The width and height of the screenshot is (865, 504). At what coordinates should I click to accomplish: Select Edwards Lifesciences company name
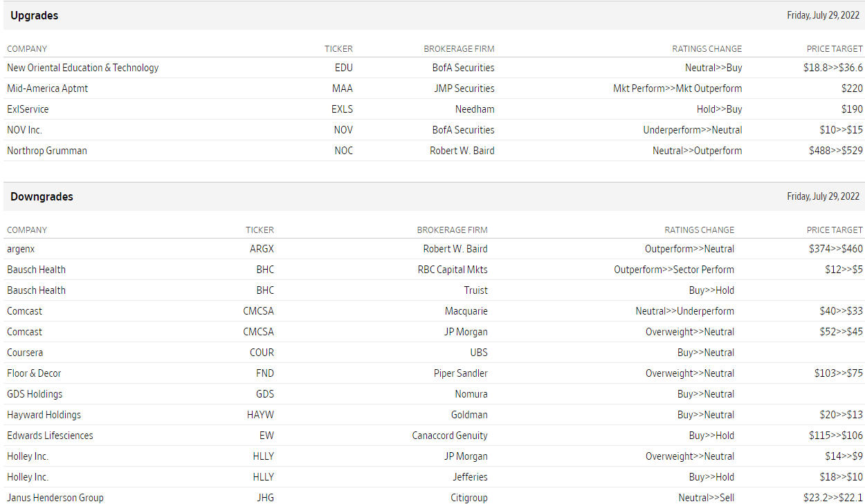(x=50, y=436)
